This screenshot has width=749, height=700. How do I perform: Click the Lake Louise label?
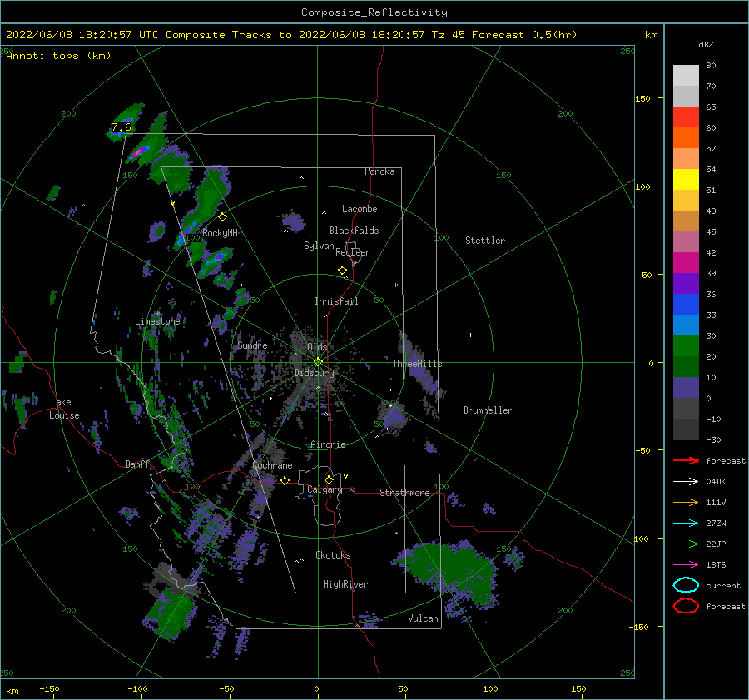(64, 409)
